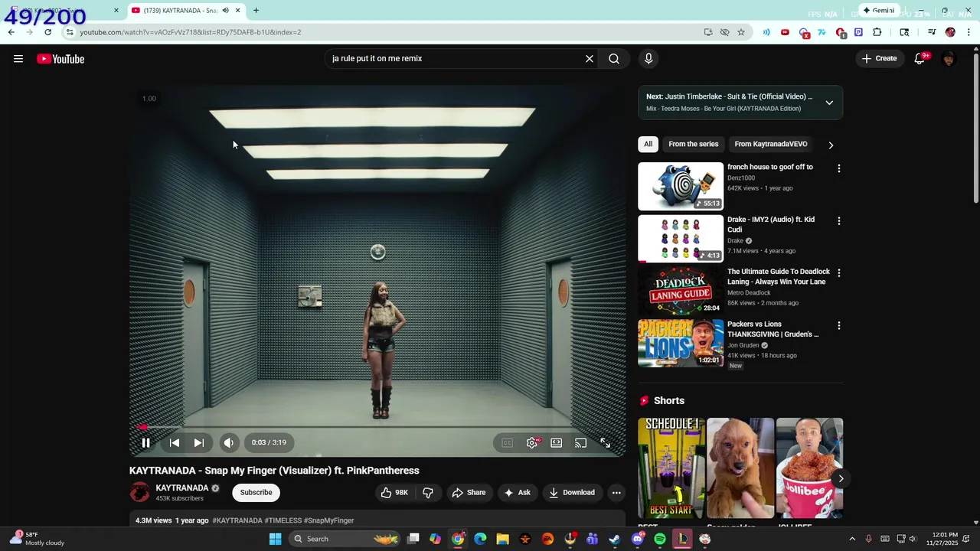Open Packers vs Lions video thumbnail
980x551 pixels.
[681, 343]
